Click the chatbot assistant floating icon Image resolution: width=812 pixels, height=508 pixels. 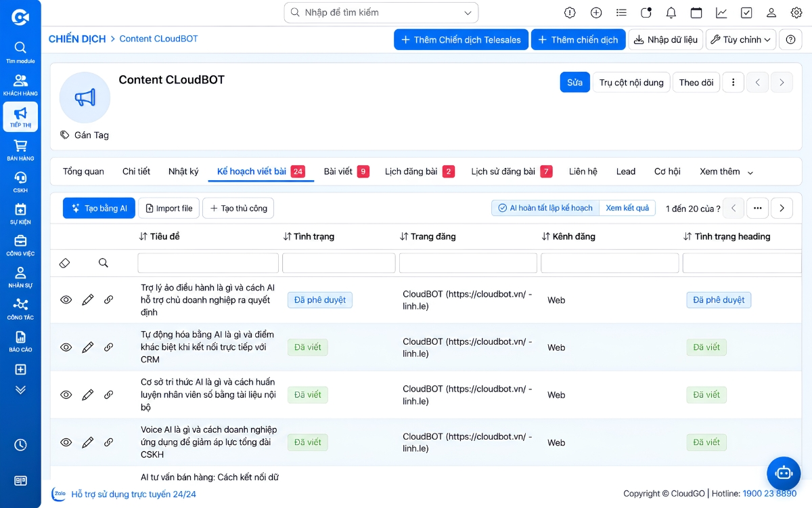[784, 473]
